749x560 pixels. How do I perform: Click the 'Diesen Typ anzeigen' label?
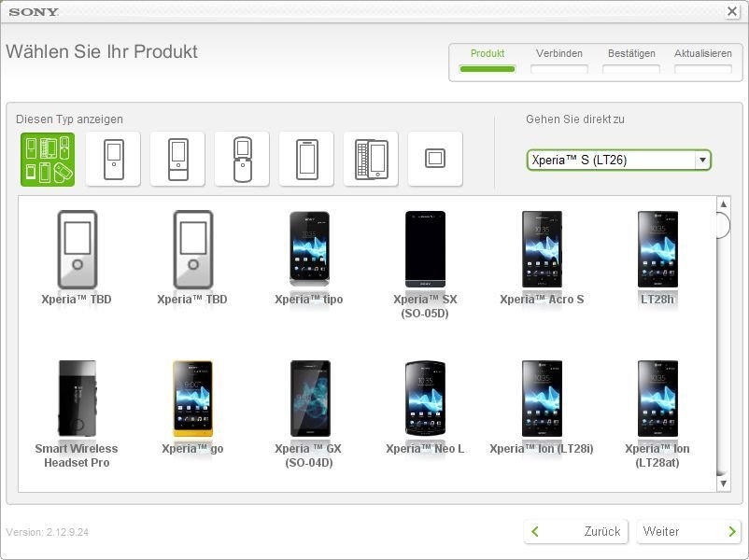[x=69, y=119]
